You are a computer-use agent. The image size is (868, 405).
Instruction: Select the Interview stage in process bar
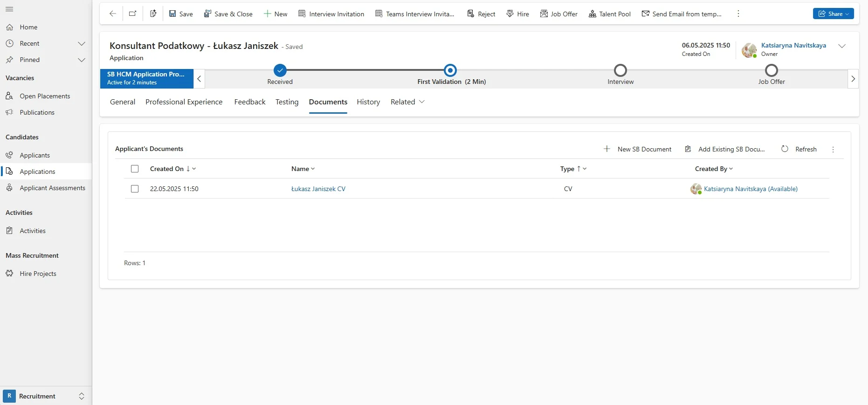[x=620, y=71]
